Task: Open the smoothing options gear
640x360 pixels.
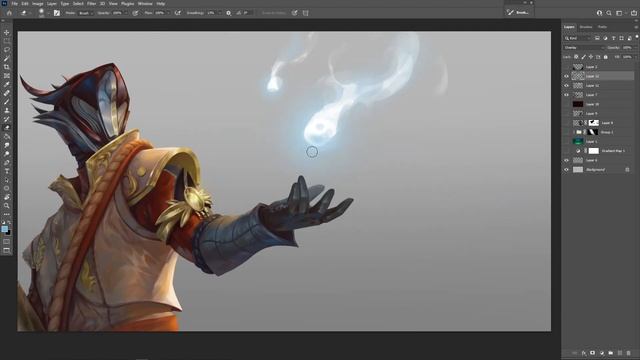Action: click(x=229, y=13)
